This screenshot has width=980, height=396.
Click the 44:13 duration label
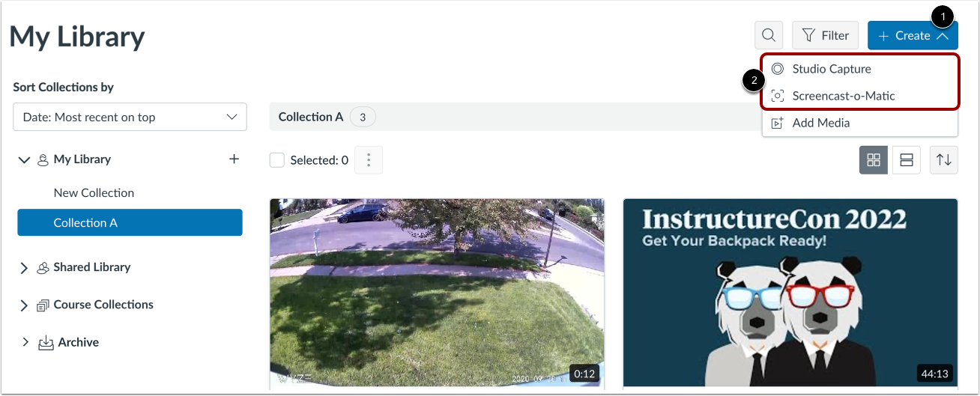pos(934,373)
